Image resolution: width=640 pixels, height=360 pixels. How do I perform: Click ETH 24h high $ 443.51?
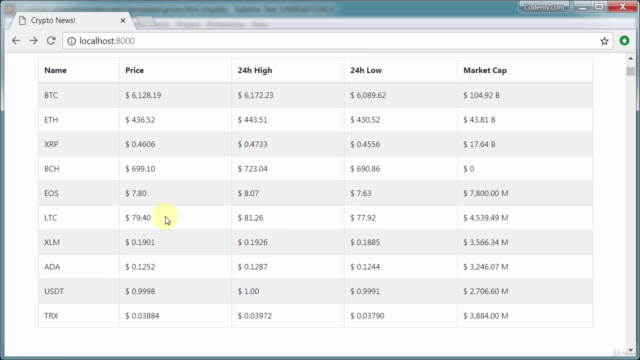253,120
